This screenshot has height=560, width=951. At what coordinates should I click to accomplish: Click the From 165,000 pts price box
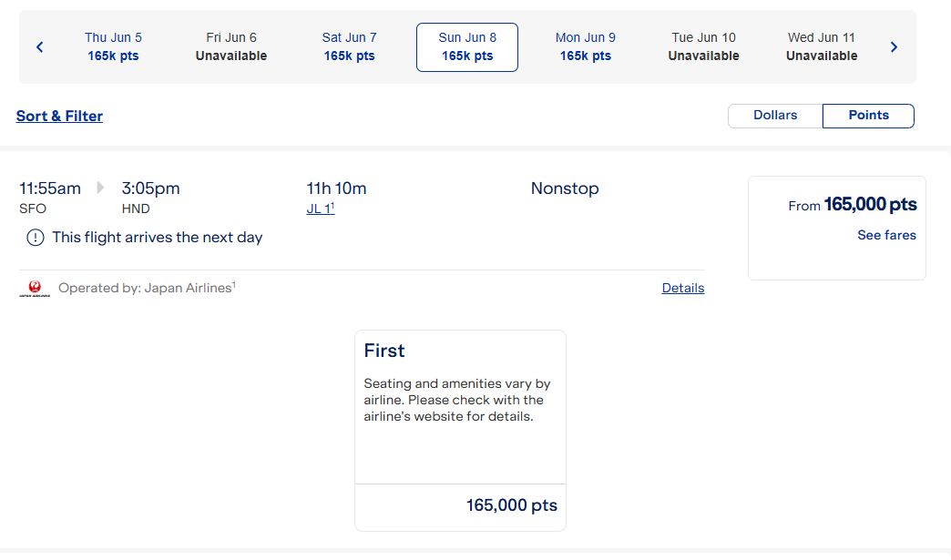[836, 227]
